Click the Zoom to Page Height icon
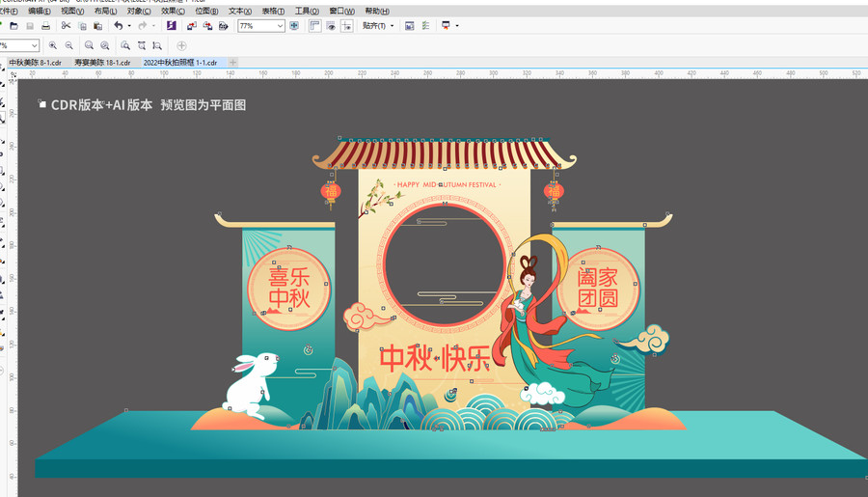This screenshot has height=497, width=868. point(158,45)
